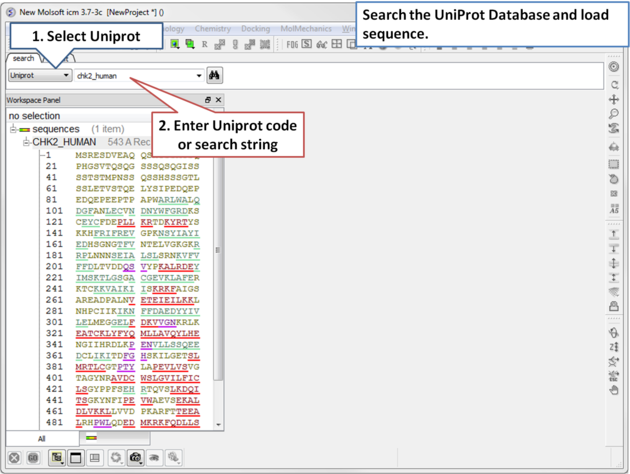Click the GO button in bottom toolbar
Viewport: 630px width, 474px height.
coord(33,458)
